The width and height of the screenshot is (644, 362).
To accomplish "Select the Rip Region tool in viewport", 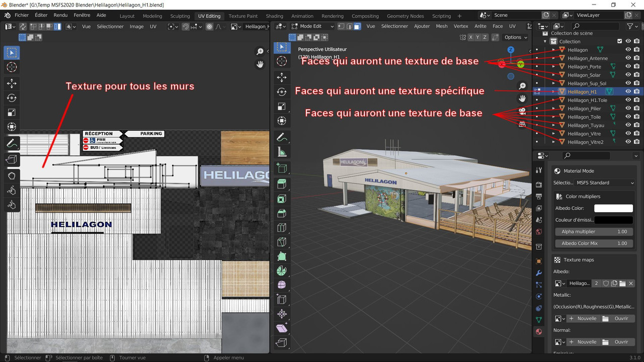I will 282,343.
